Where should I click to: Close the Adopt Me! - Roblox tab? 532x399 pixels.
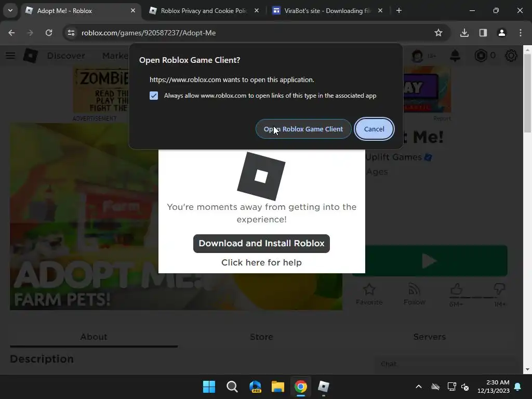tap(133, 10)
